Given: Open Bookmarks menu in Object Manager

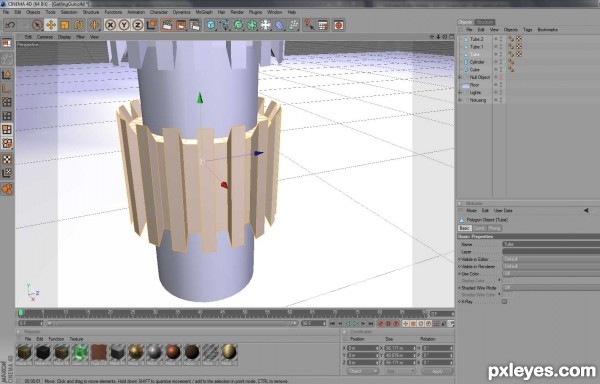Looking at the screenshot, I should [x=548, y=29].
